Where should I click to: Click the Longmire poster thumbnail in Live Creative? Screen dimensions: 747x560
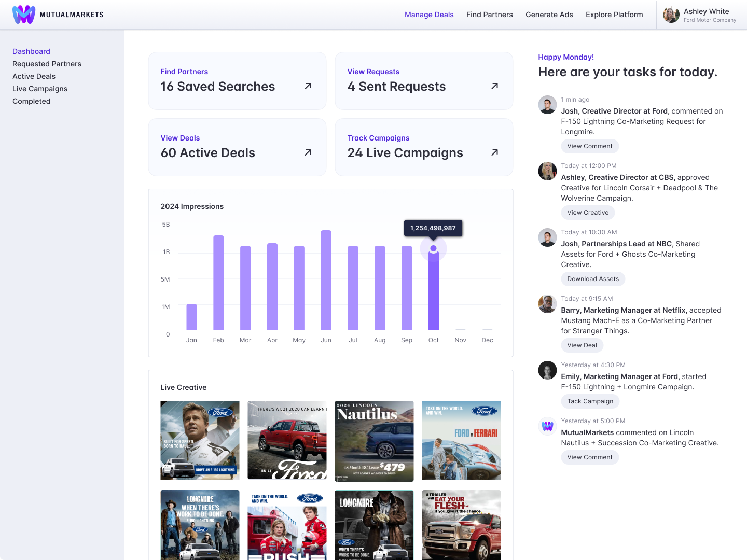pyautogui.click(x=200, y=525)
